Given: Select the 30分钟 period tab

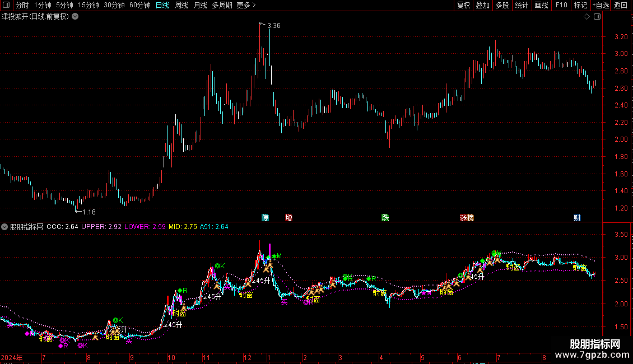Looking at the screenshot, I should (114, 5).
